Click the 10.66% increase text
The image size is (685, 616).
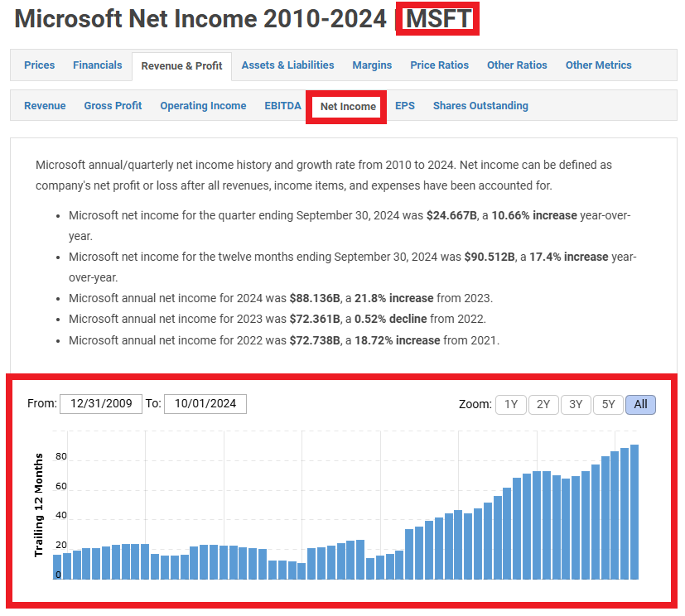534,215
